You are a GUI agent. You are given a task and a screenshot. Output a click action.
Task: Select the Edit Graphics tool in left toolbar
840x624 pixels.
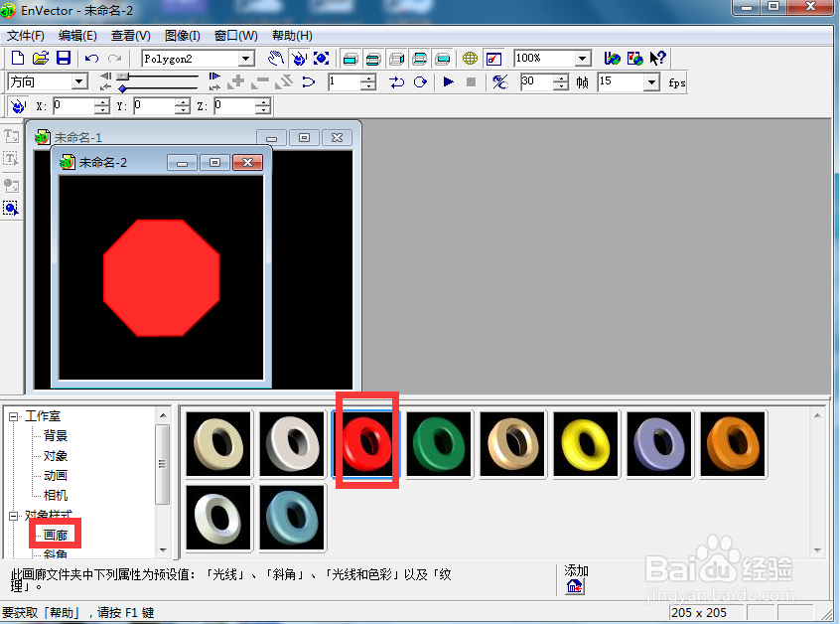[x=11, y=208]
